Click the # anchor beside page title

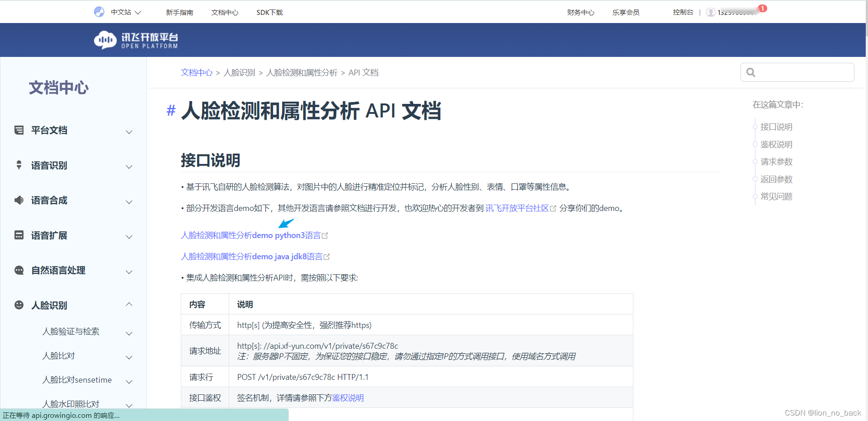click(x=171, y=110)
